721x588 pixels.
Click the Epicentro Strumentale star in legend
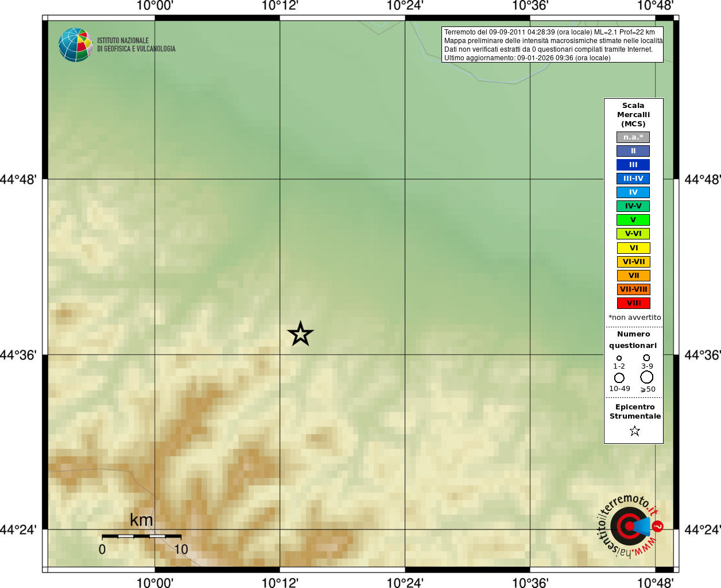[634, 431]
